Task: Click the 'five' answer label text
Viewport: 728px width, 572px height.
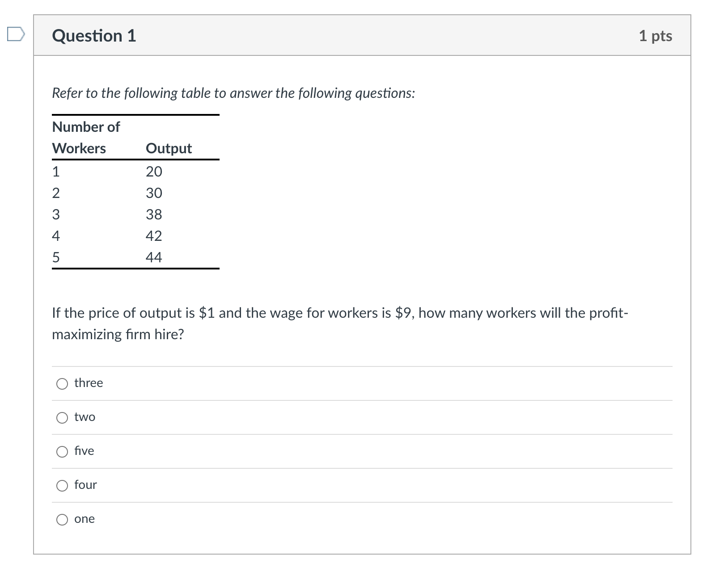Action: click(x=84, y=451)
